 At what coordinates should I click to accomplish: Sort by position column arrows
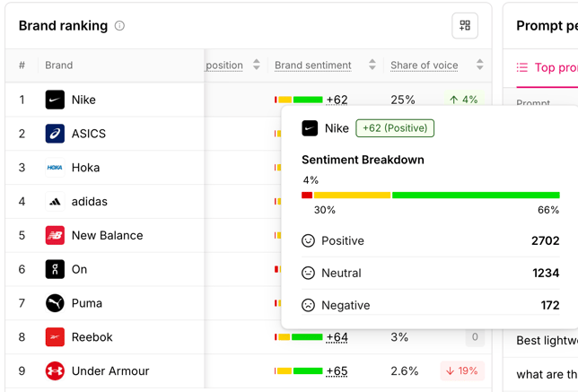coord(257,65)
